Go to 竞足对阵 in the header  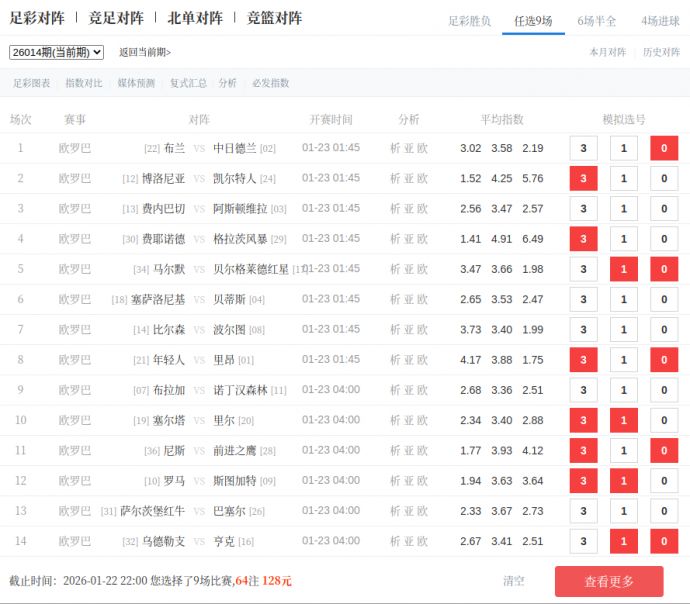[x=116, y=18]
